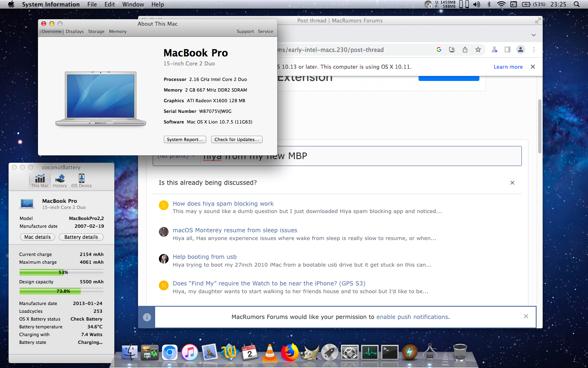The image size is (588, 368).
Task: Bookmark page with star icon
Action: coord(478,49)
